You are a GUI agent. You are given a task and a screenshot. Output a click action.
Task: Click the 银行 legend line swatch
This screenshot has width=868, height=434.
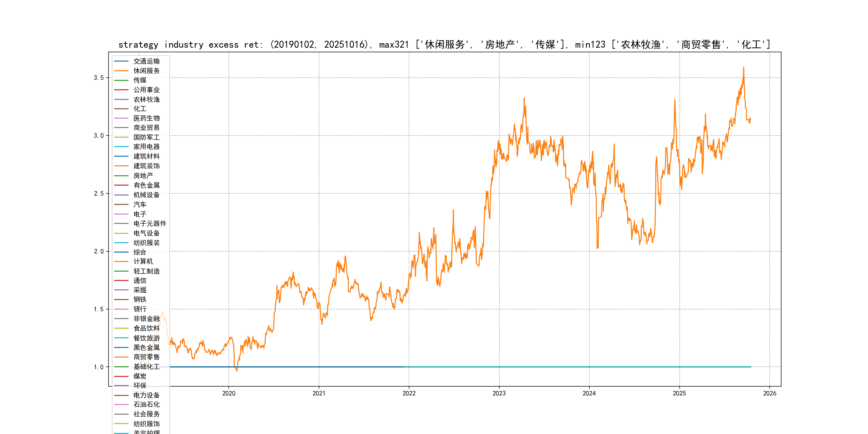pos(121,309)
